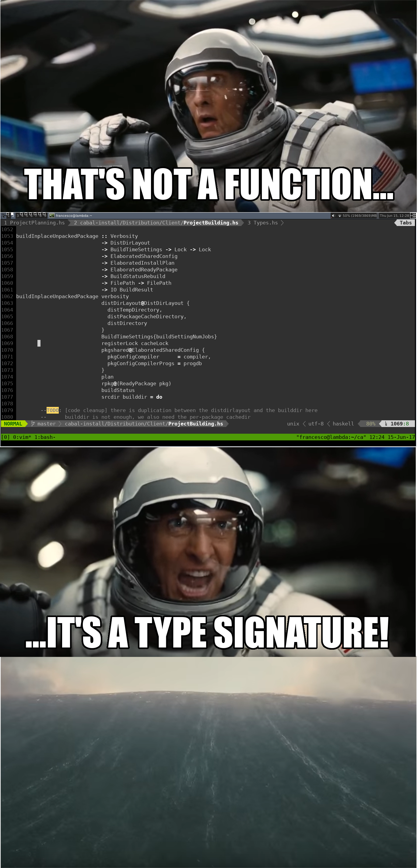This screenshot has width=418, height=868.
Task: Click the master branch name in statusline
Action: (47, 424)
